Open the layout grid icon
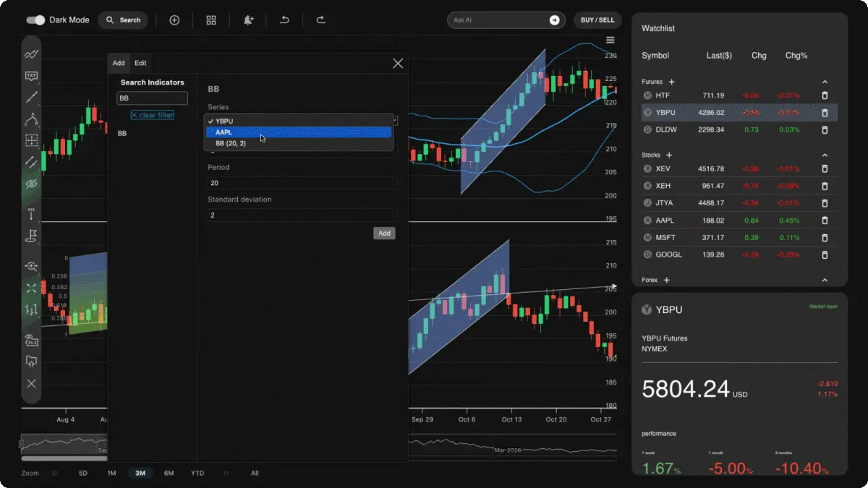 pyautogui.click(x=211, y=20)
